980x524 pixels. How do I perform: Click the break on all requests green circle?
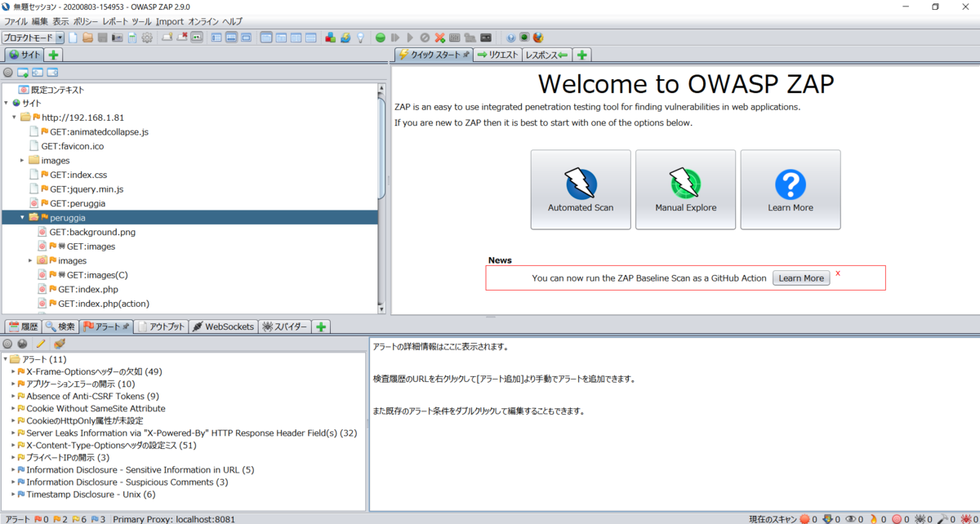click(x=381, y=38)
